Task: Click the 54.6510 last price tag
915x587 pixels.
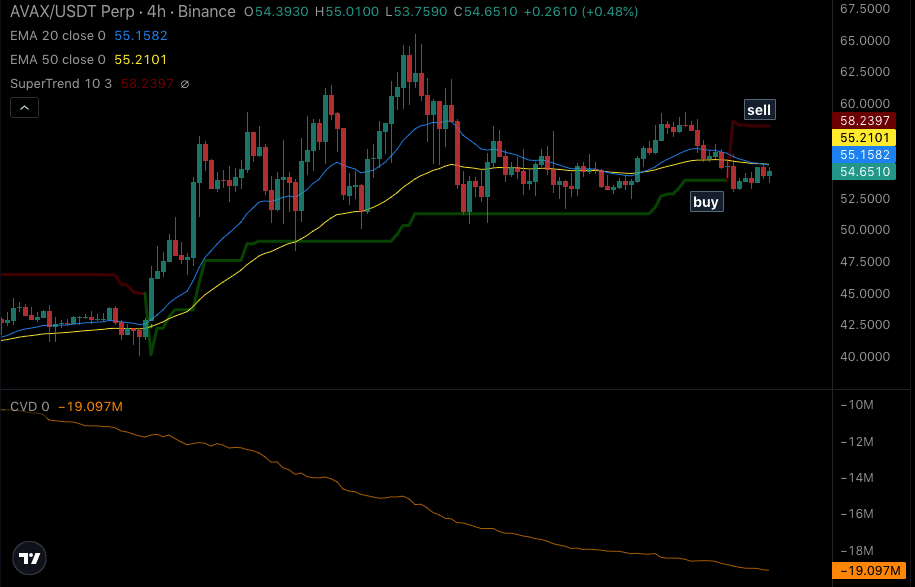Action: [x=864, y=172]
